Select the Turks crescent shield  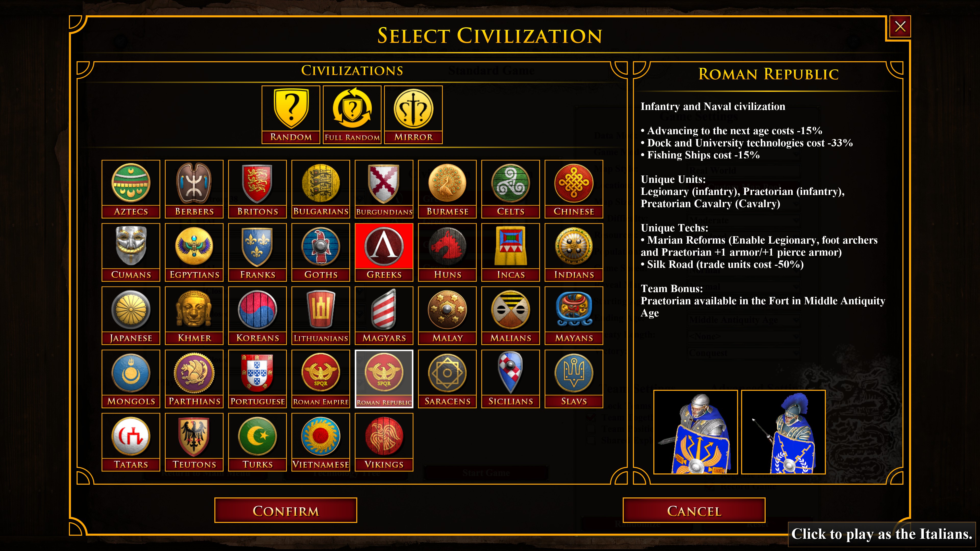pyautogui.click(x=258, y=442)
